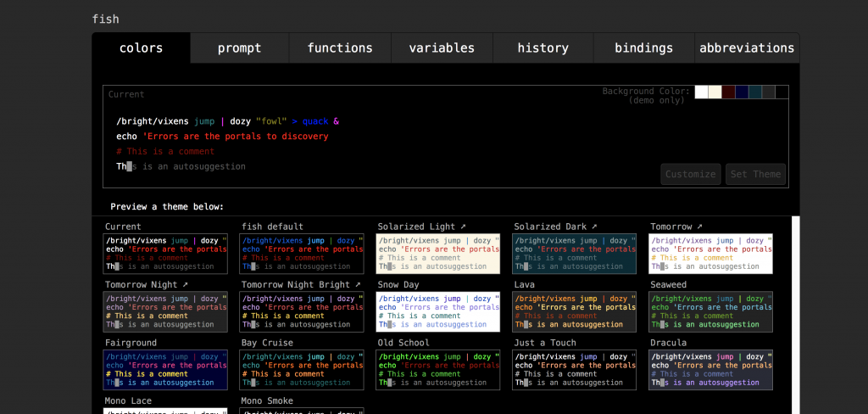This screenshot has height=414, width=868.
Task: Select the navy blue background swatch
Action: point(742,92)
